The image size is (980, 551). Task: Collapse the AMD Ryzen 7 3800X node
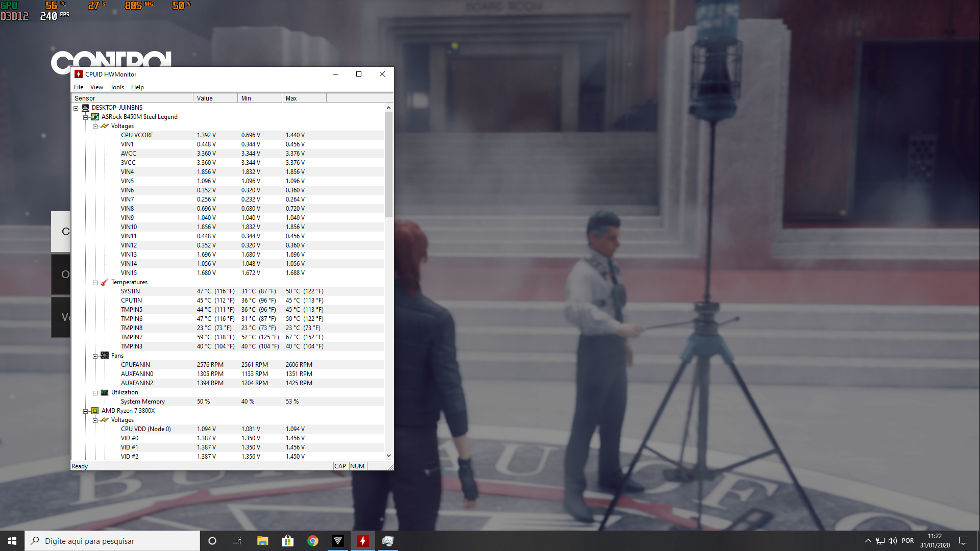coord(86,411)
